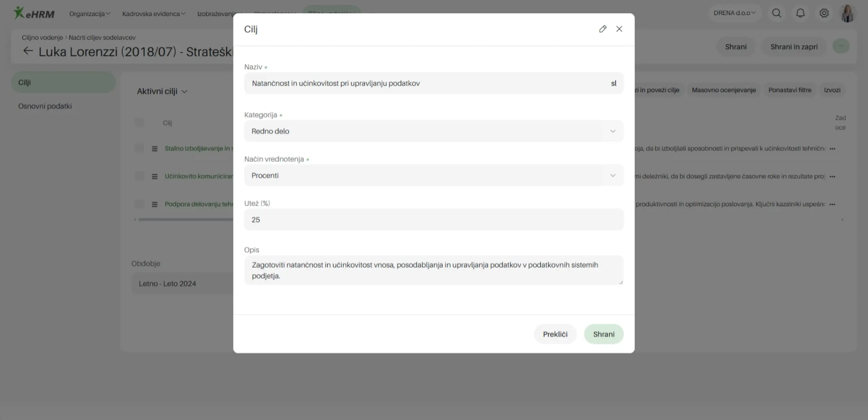Click the pencil edit icon in Cilj dialog
Viewport: 868px width, 420px height.
click(x=603, y=29)
